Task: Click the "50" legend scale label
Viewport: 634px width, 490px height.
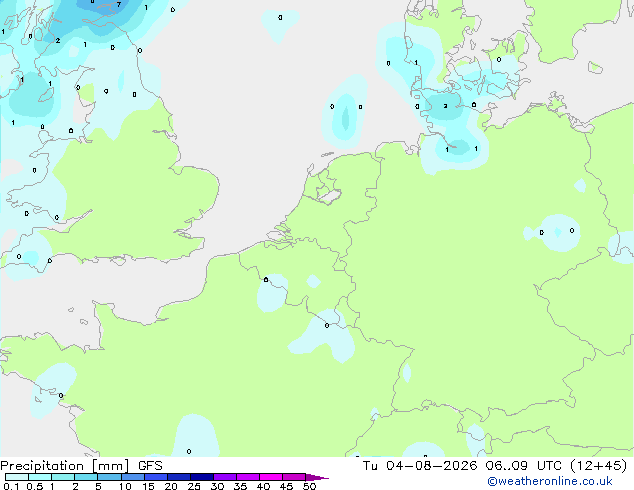Action: [309, 486]
